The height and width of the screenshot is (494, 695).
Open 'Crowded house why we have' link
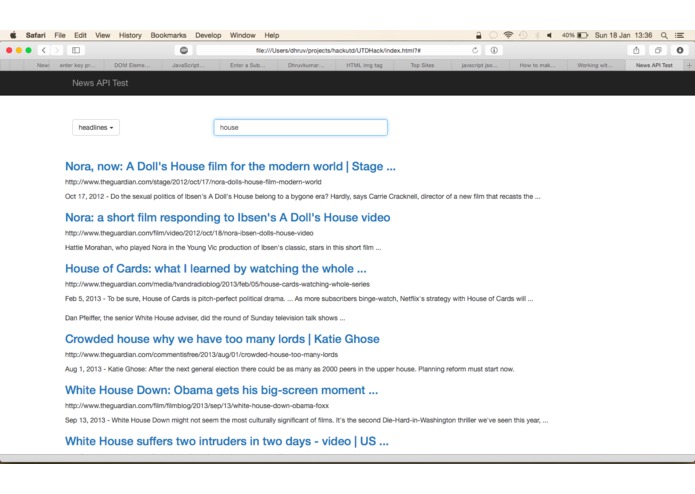222,339
